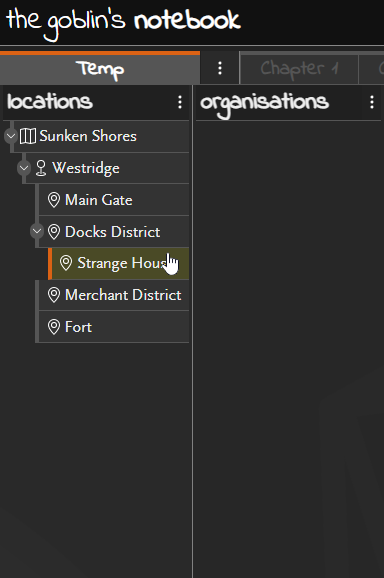The width and height of the screenshot is (384, 578).
Task: Collapse the Sunken Shores tree node
Action: coord(11,136)
